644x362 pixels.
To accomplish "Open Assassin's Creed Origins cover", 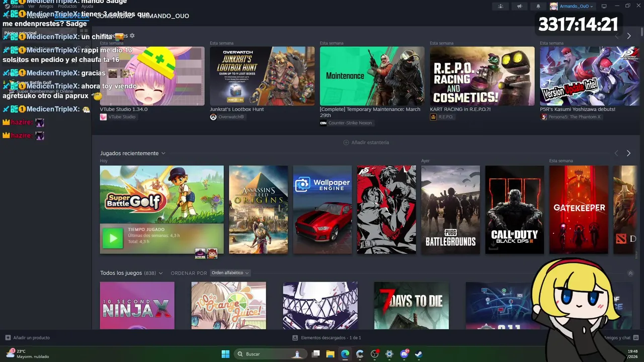I will tap(259, 210).
